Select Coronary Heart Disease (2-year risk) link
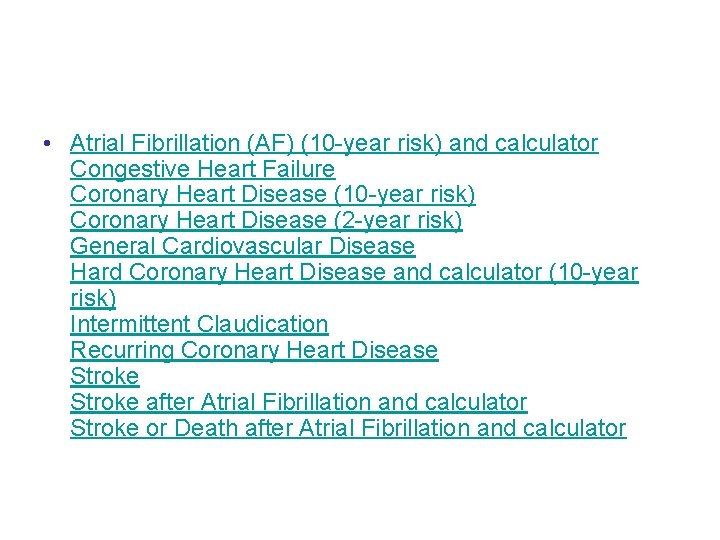720x540 pixels. pyautogui.click(x=266, y=220)
